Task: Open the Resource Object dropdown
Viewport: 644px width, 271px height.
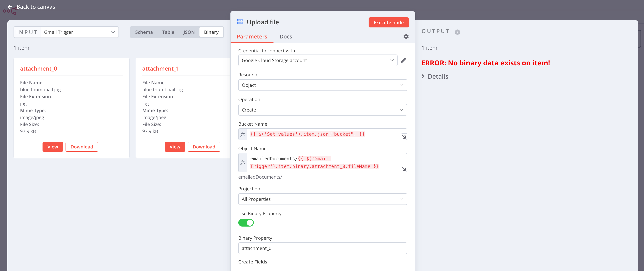Action: (322, 85)
